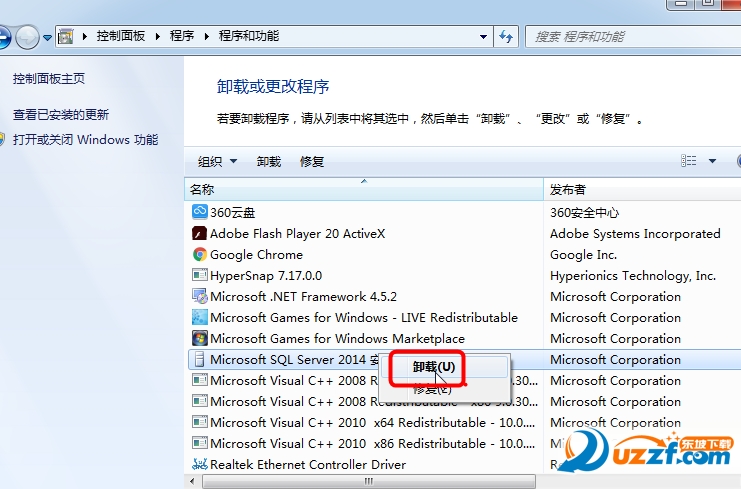Screen dimensions: 741x489
Task: Select the Google Chrome entry name
Action: pyautogui.click(x=257, y=255)
